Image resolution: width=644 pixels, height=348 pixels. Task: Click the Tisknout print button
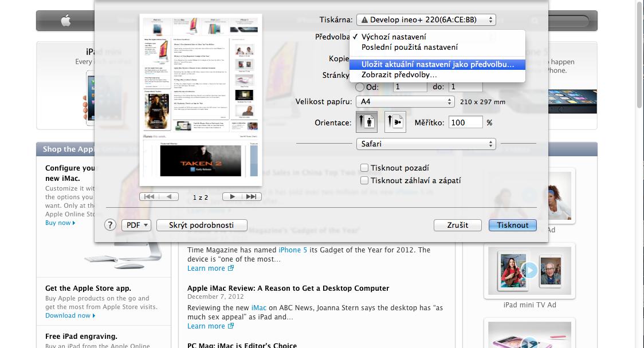tap(513, 225)
